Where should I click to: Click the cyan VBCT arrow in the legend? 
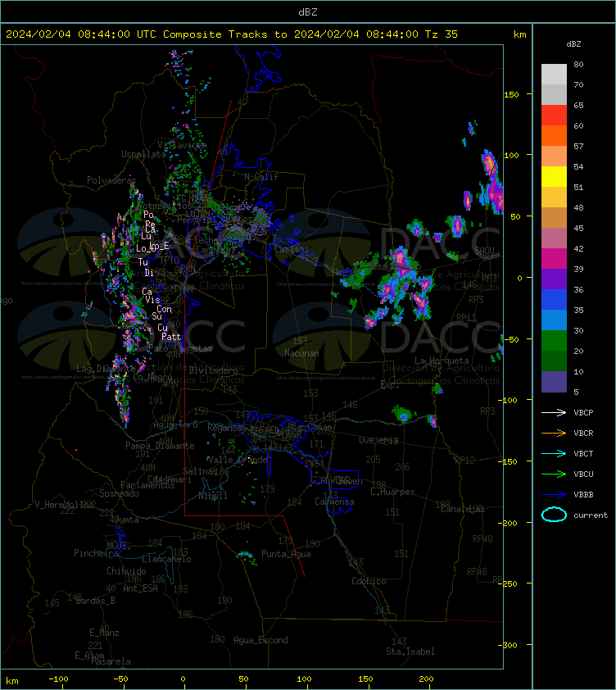[x=554, y=453]
